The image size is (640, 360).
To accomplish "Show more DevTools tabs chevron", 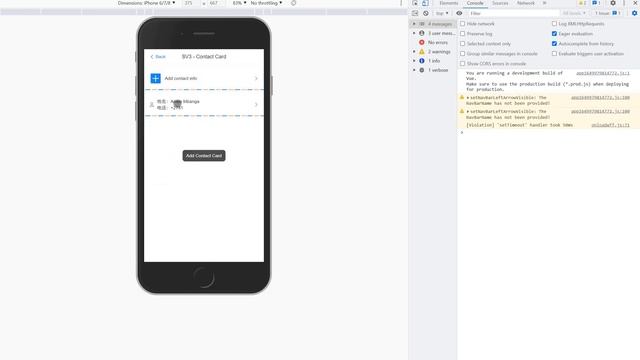I will point(544,3).
